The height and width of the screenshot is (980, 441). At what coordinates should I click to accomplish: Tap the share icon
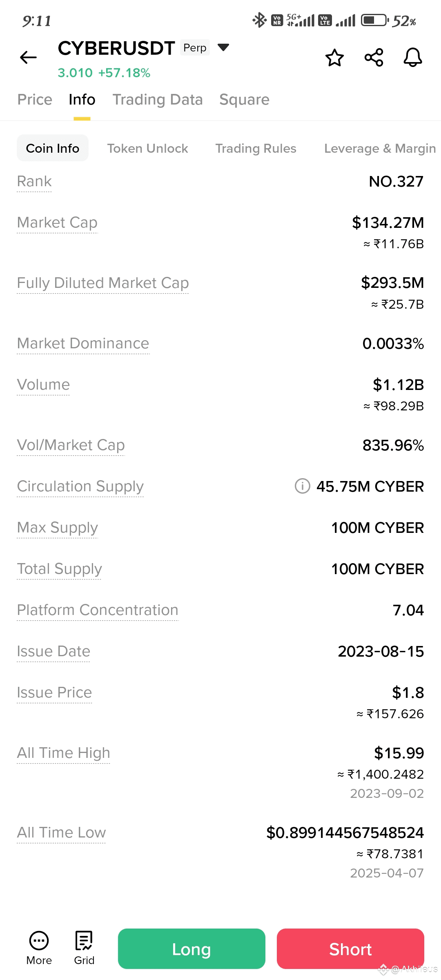(x=374, y=58)
